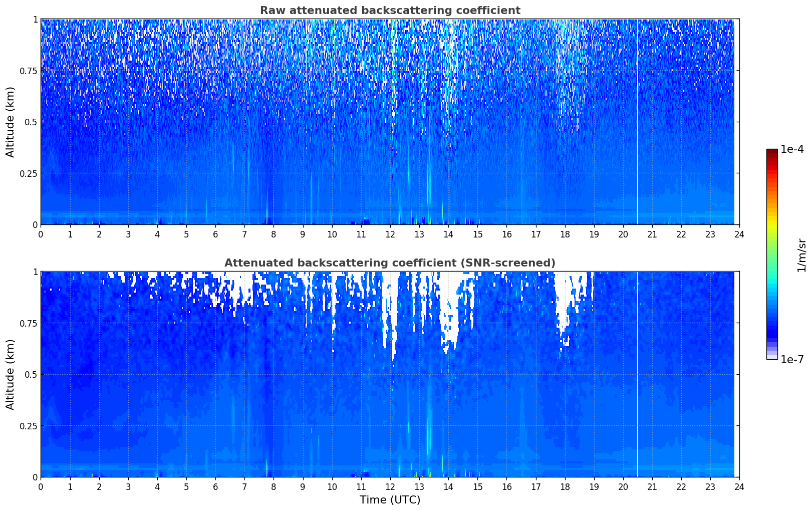Click the "20" time tick under the SNR-screened plot
Screen dimensions: 812x511
point(623,486)
